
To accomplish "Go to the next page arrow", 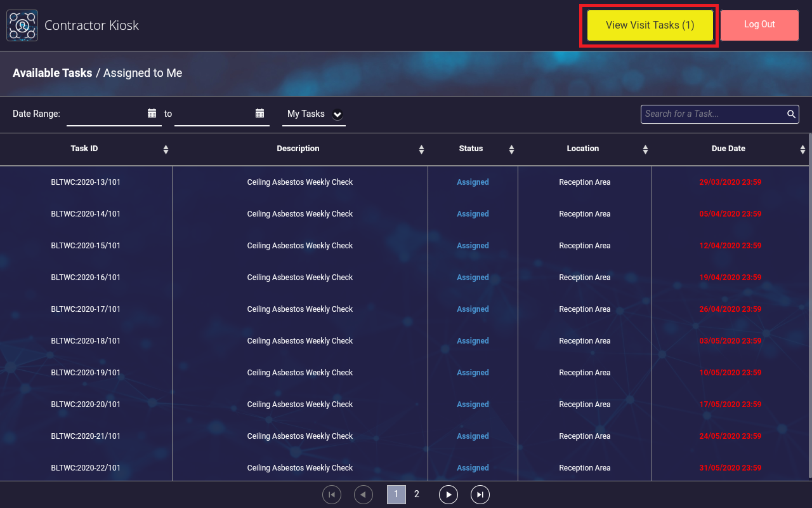I will [x=449, y=495].
